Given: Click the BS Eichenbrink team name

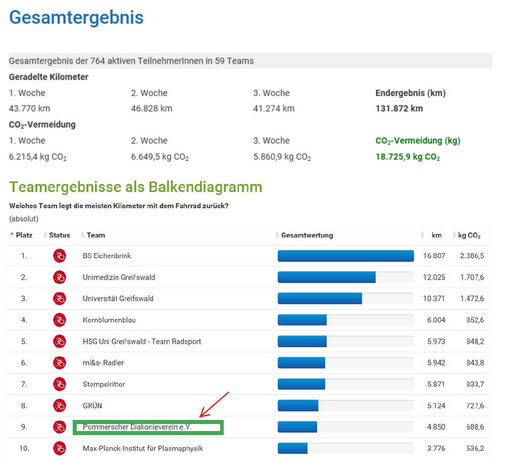Looking at the screenshot, I should click(107, 256).
